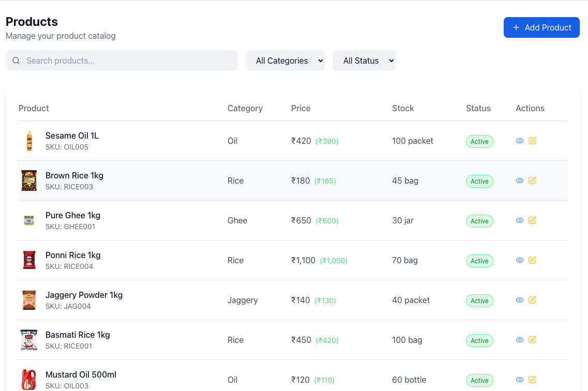Select the eye icon for Pure Ghee 1kg

click(x=519, y=220)
